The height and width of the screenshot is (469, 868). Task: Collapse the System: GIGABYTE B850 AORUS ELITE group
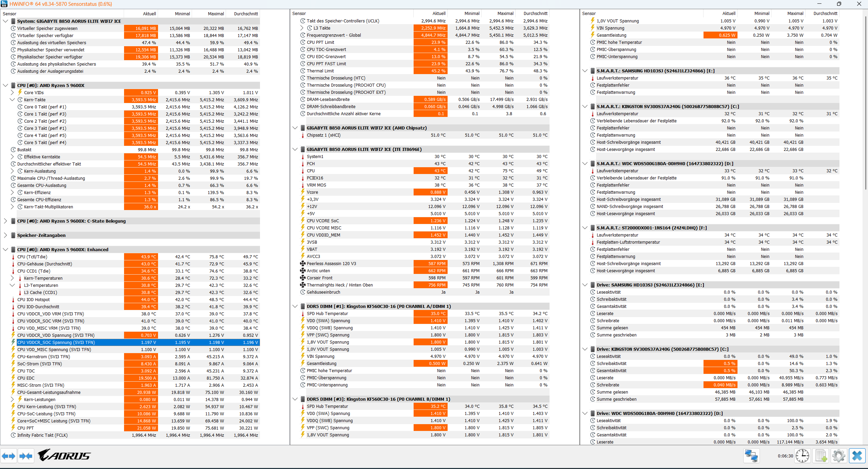pos(5,21)
